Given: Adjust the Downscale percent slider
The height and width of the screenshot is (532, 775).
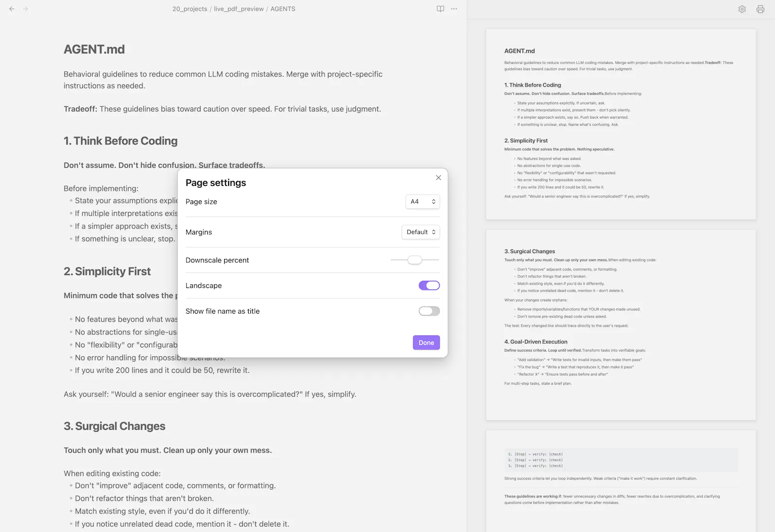Looking at the screenshot, I should 415,260.
